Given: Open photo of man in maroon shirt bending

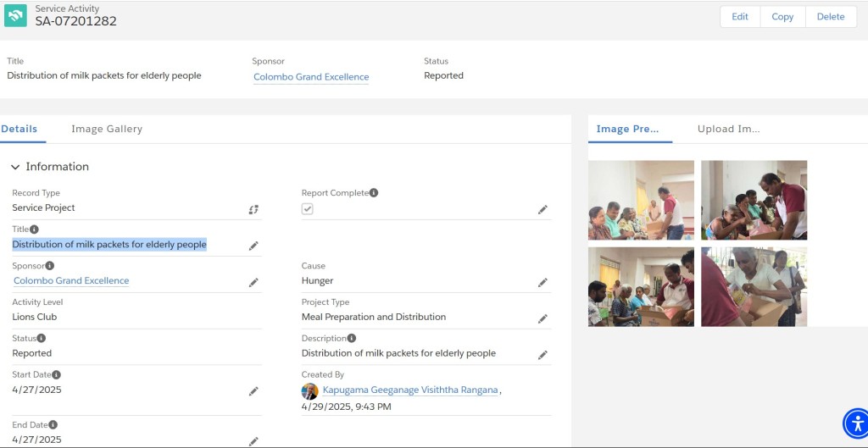Looking at the screenshot, I should click(x=754, y=200).
